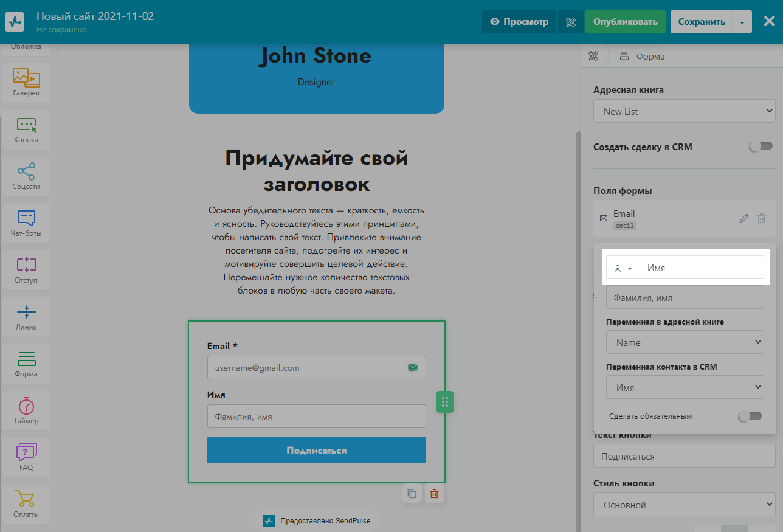Click the mail icon inside Email input
This screenshot has width=783, height=532.
(413, 368)
